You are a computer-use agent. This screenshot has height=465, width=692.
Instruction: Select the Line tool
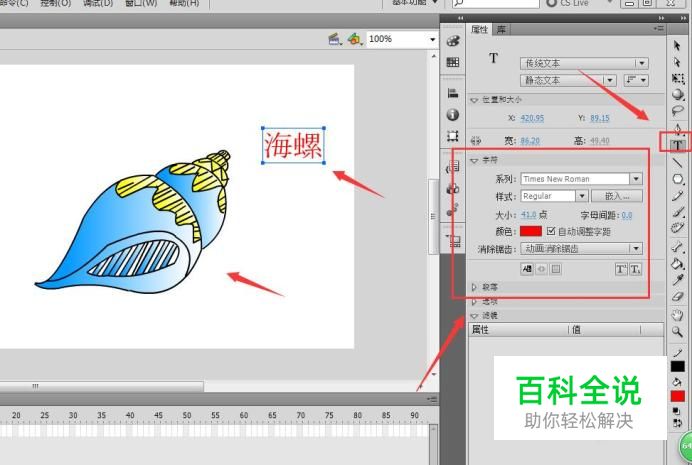coord(677,163)
